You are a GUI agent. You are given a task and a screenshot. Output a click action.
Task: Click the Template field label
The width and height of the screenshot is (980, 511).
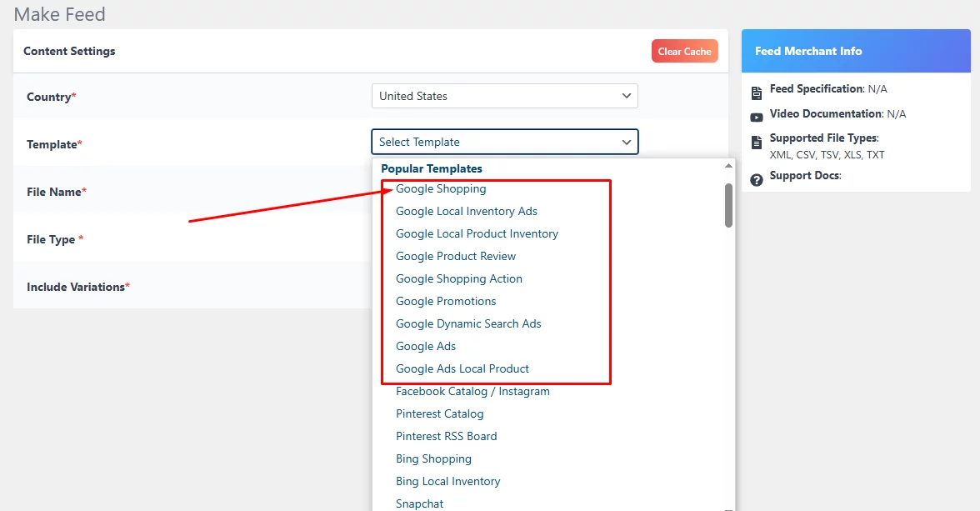pos(53,144)
